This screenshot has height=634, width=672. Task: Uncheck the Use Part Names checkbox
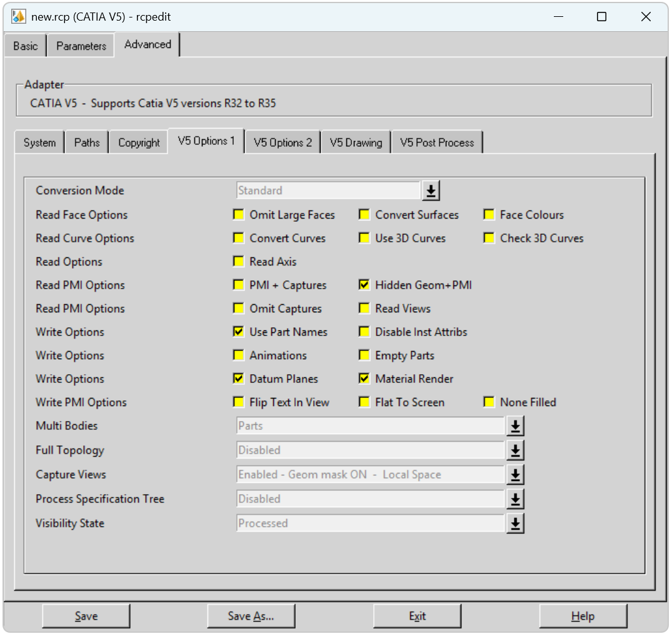click(238, 332)
